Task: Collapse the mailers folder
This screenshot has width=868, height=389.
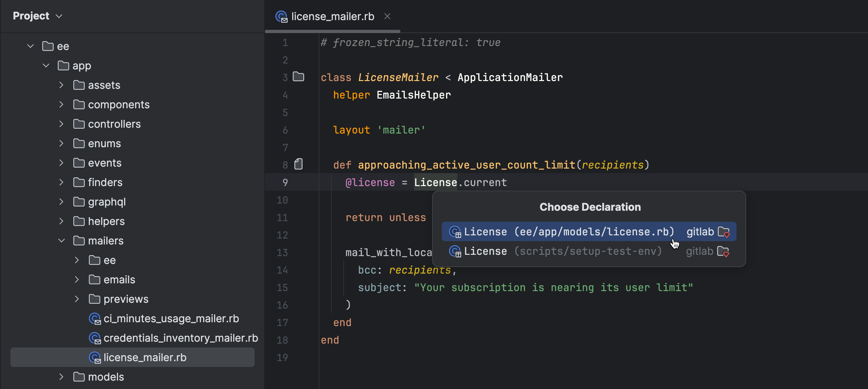Action: coord(61,241)
